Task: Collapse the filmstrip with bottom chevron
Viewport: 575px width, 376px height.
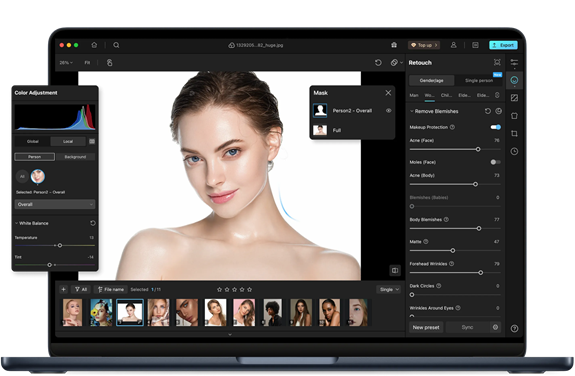Action: tap(230, 335)
